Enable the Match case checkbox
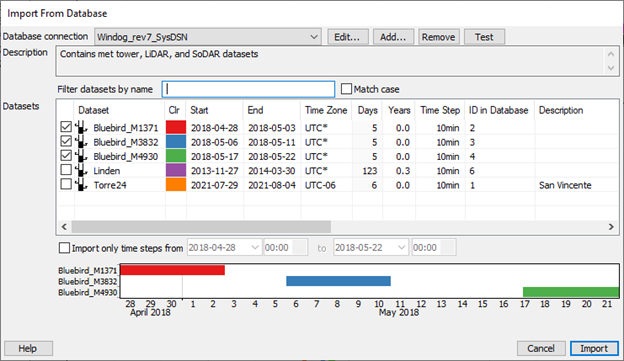The width and height of the screenshot is (624, 361). pos(347,89)
